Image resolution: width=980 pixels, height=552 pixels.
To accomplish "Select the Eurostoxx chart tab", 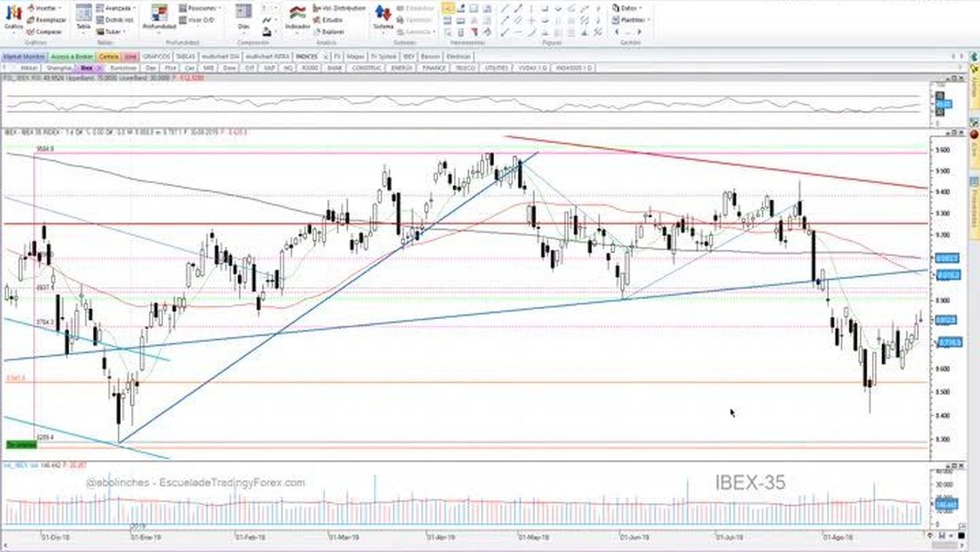I will click(x=123, y=67).
